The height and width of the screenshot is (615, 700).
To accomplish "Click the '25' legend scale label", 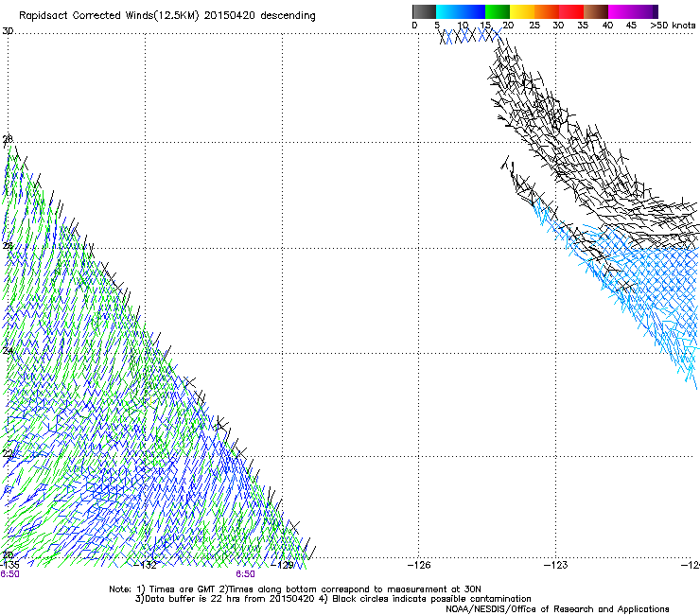I will (534, 26).
